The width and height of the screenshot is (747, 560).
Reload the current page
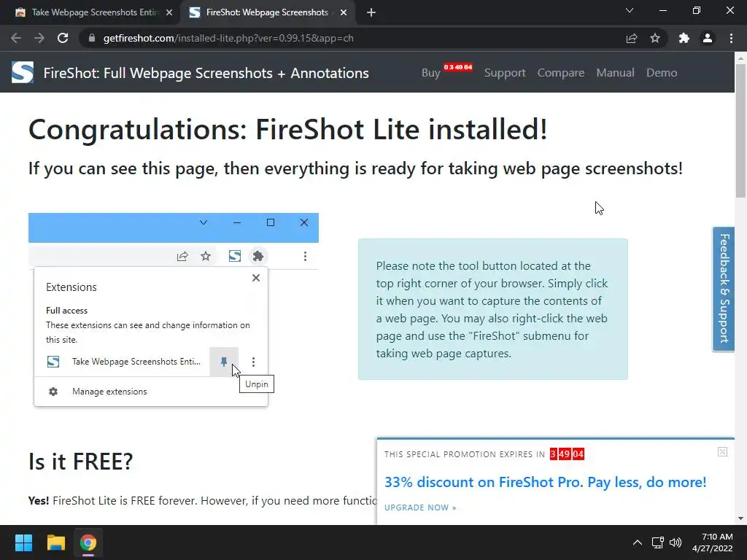63,38
